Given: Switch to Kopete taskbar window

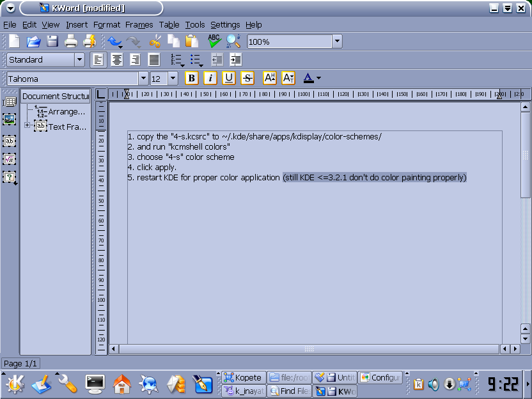Looking at the screenshot, I should (x=244, y=377).
